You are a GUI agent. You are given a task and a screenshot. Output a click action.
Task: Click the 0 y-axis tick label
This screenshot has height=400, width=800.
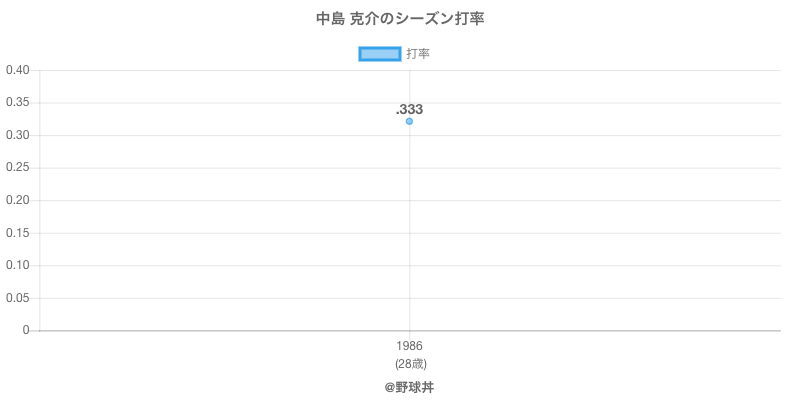(27, 330)
